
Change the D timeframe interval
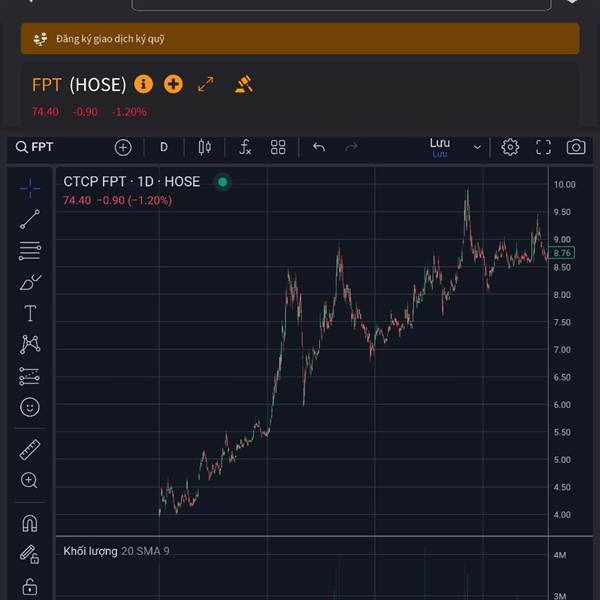pyautogui.click(x=164, y=147)
